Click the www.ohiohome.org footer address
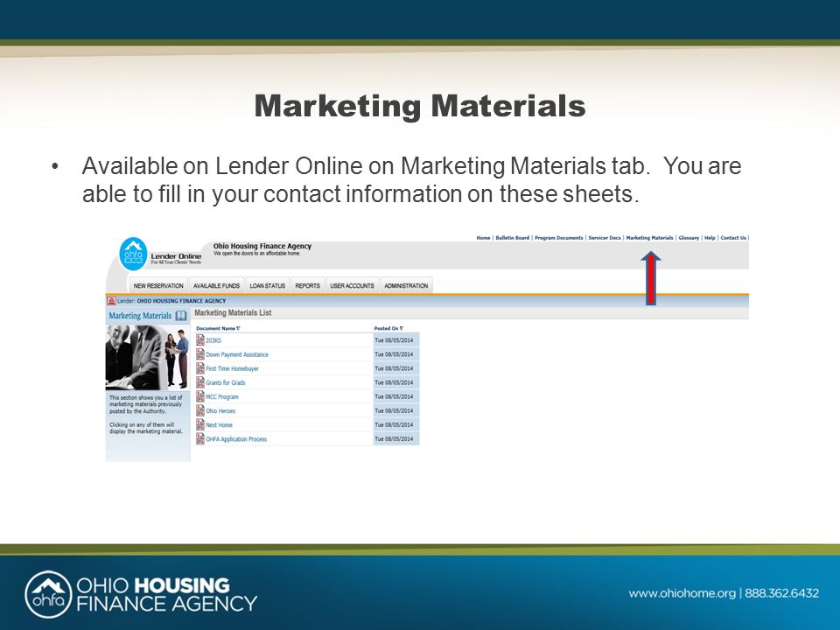 tap(682, 593)
